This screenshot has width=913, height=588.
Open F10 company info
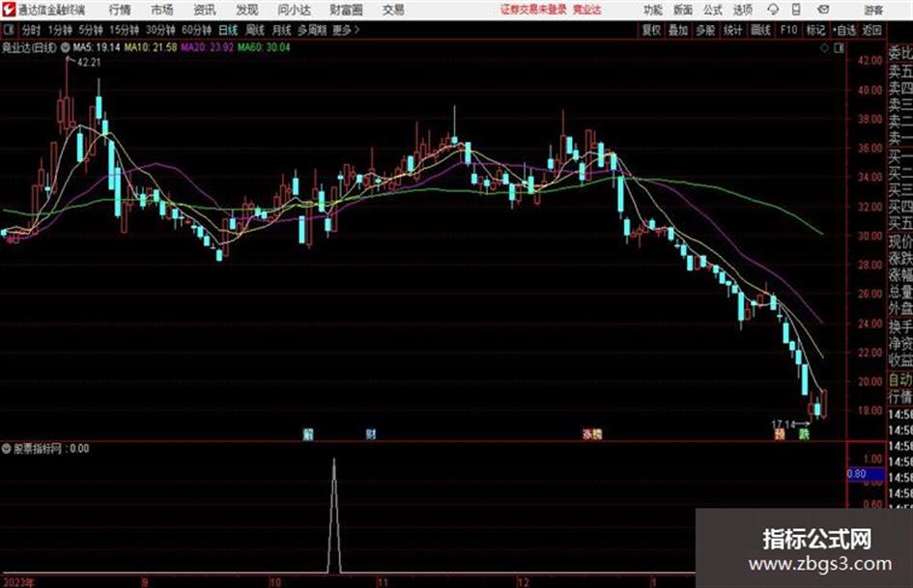coord(789,30)
